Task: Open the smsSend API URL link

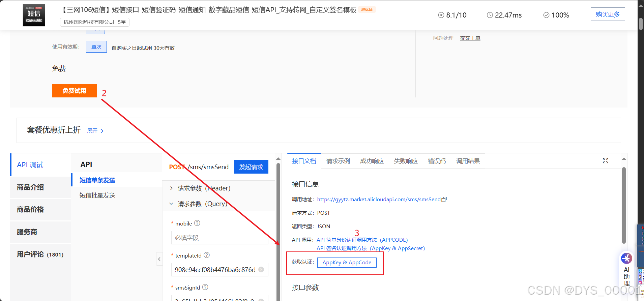Action: [x=379, y=200]
